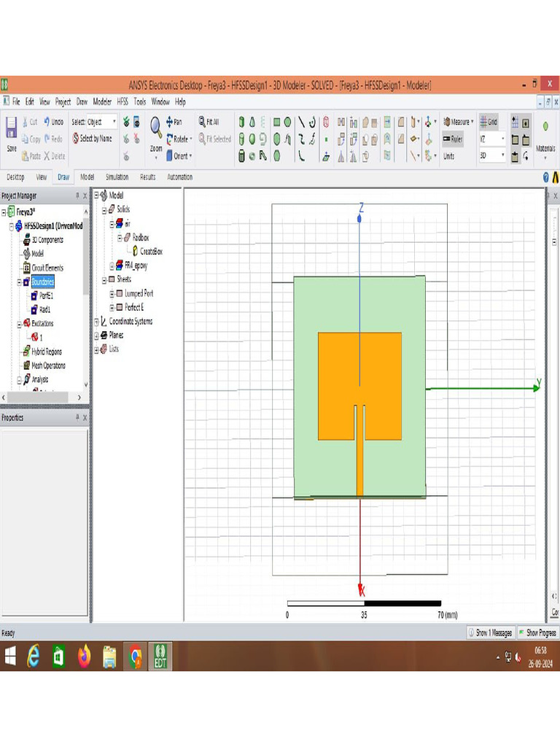
Task: Open Firefox from the Windows taskbar
Action: point(83,657)
